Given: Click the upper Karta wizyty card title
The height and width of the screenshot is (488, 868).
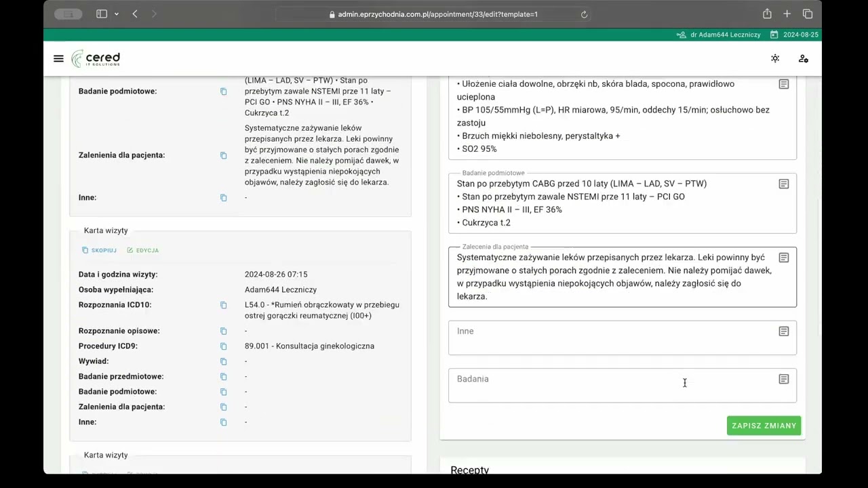Looking at the screenshot, I should click(106, 230).
